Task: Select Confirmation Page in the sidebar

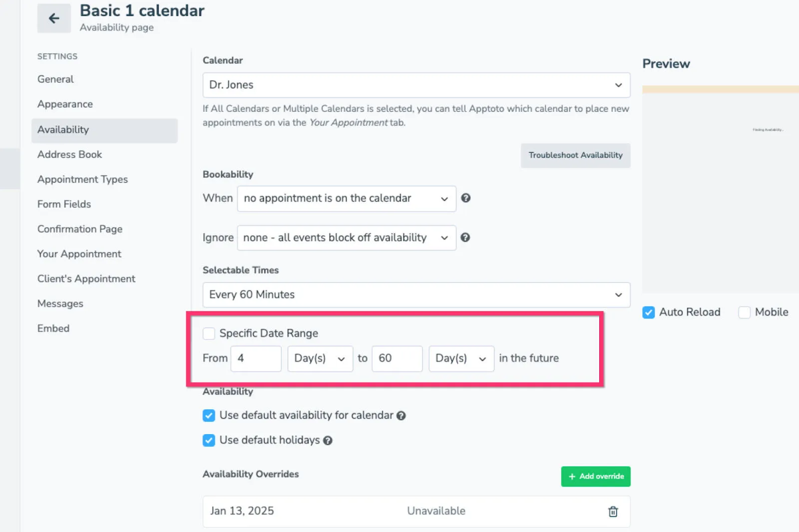Action: coord(79,229)
